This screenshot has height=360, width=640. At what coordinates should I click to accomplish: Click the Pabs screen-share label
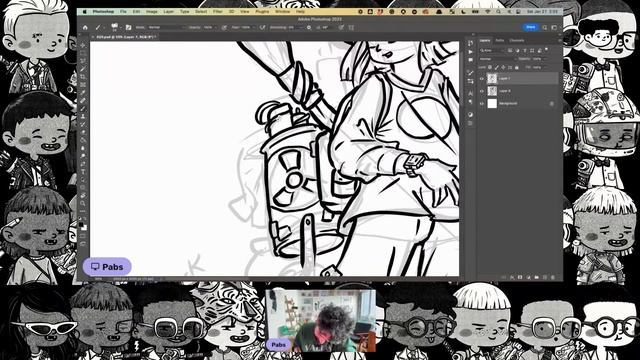coord(107,267)
